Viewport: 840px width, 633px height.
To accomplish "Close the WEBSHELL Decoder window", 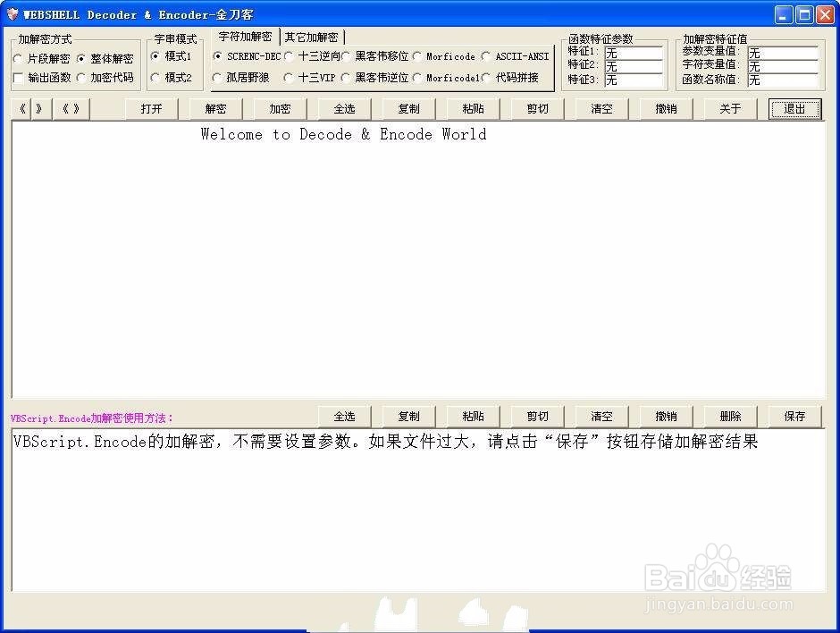I will (825, 15).
